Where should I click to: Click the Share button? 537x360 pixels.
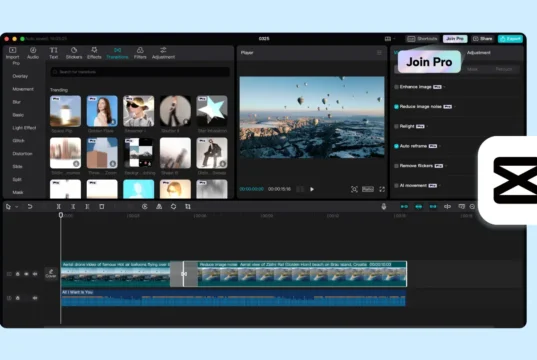[483, 39]
